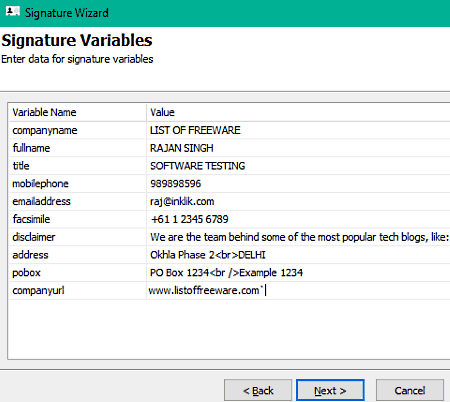The image size is (450, 402).
Task: Return with the Back button
Action: click(x=258, y=390)
